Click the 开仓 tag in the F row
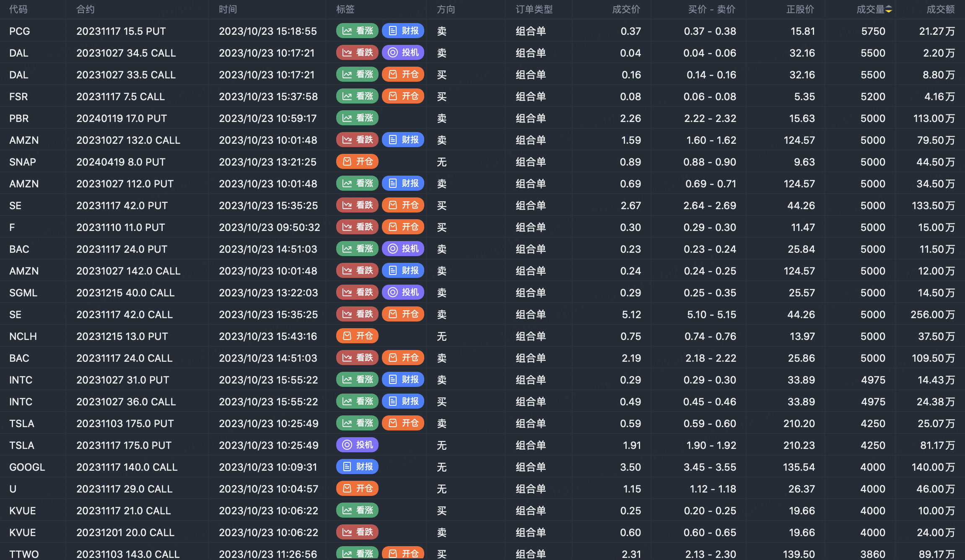 tap(403, 227)
